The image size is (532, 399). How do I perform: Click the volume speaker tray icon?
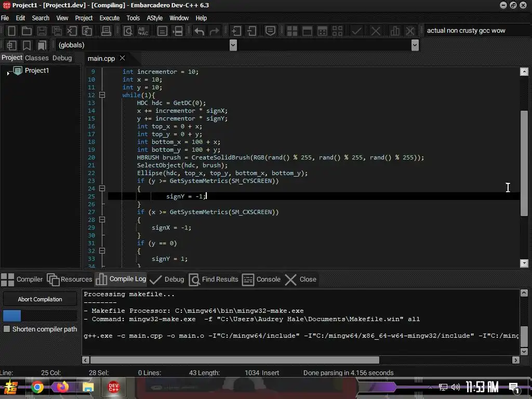tap(455, 387)
